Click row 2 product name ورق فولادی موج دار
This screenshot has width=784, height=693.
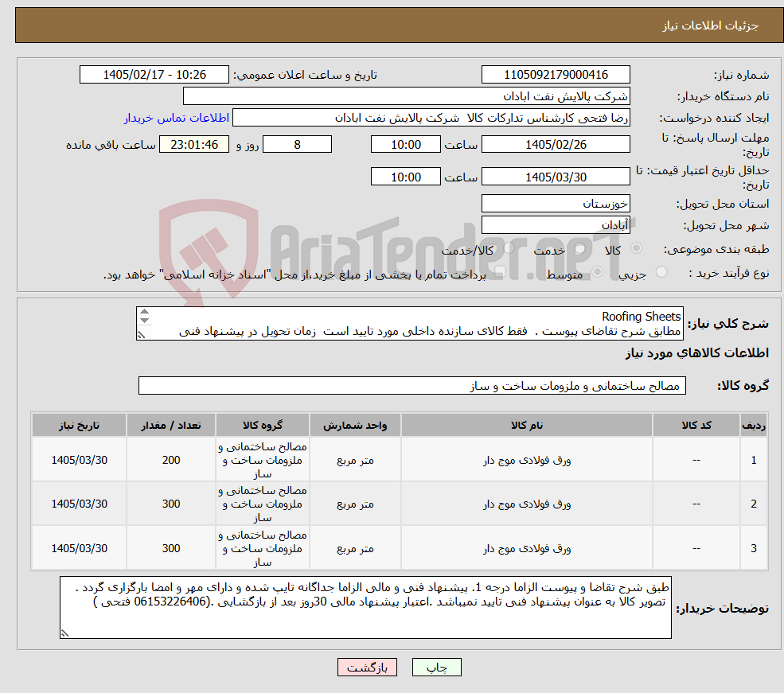(x=526, y=504)
